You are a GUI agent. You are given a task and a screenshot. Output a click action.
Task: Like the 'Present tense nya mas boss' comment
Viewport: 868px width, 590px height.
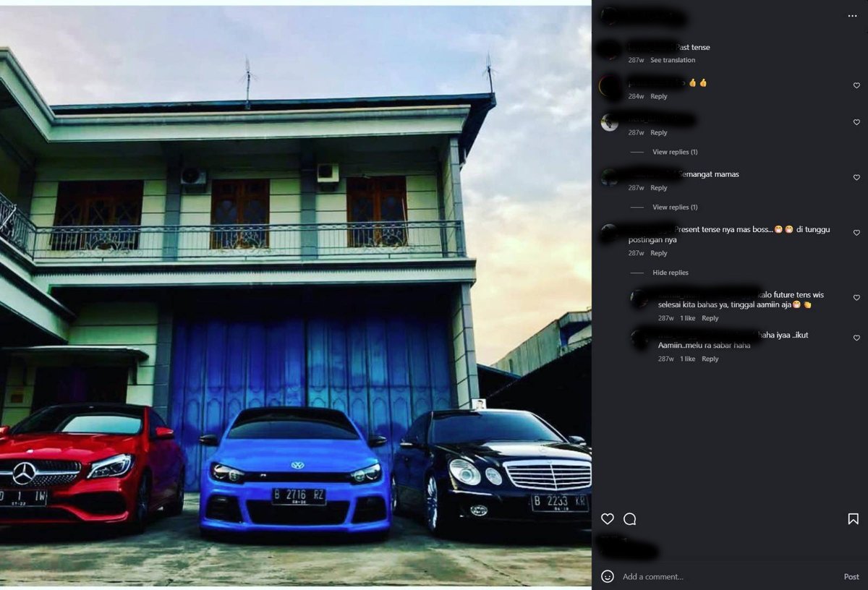[x=856, y=232]
